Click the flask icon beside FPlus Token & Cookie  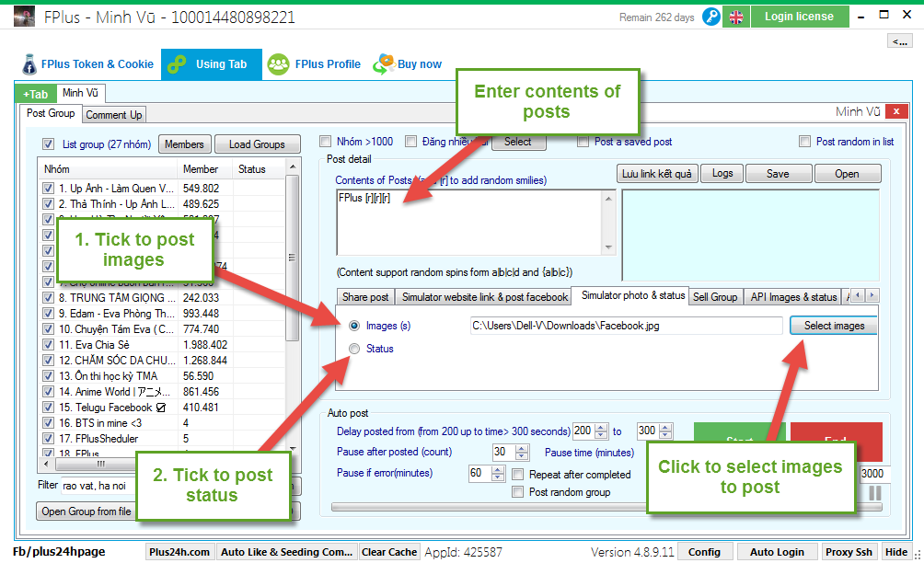click(x=29, y=64)
